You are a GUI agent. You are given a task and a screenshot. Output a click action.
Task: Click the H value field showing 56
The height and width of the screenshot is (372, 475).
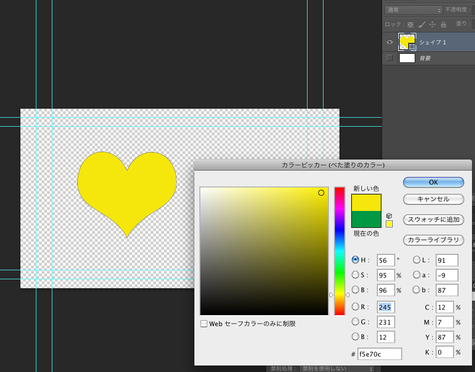pos(386,260)
